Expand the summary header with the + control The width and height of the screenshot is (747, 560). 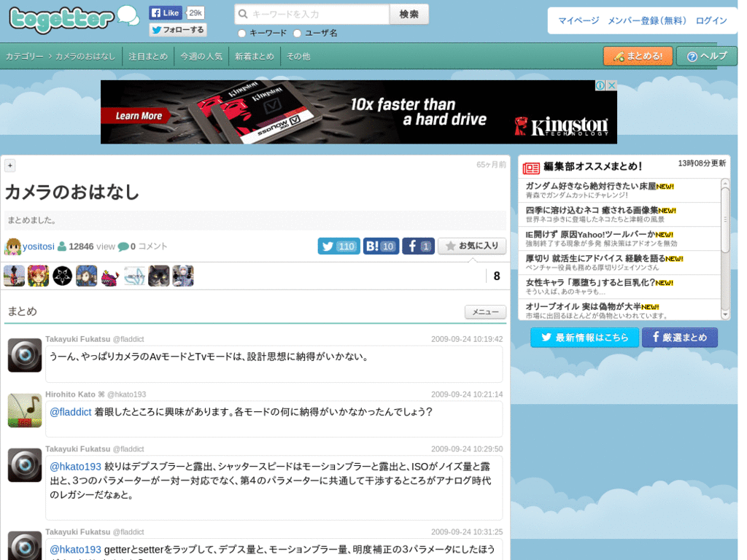coord(9,165)
